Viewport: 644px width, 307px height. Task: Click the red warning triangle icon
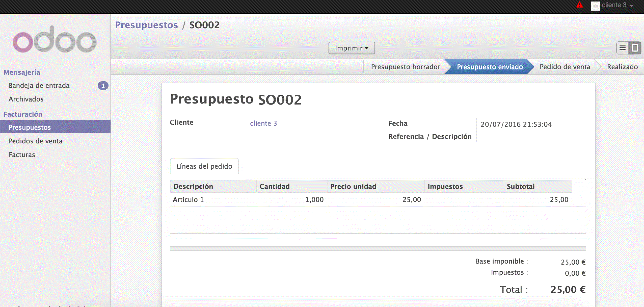click(x=579, y=5)
